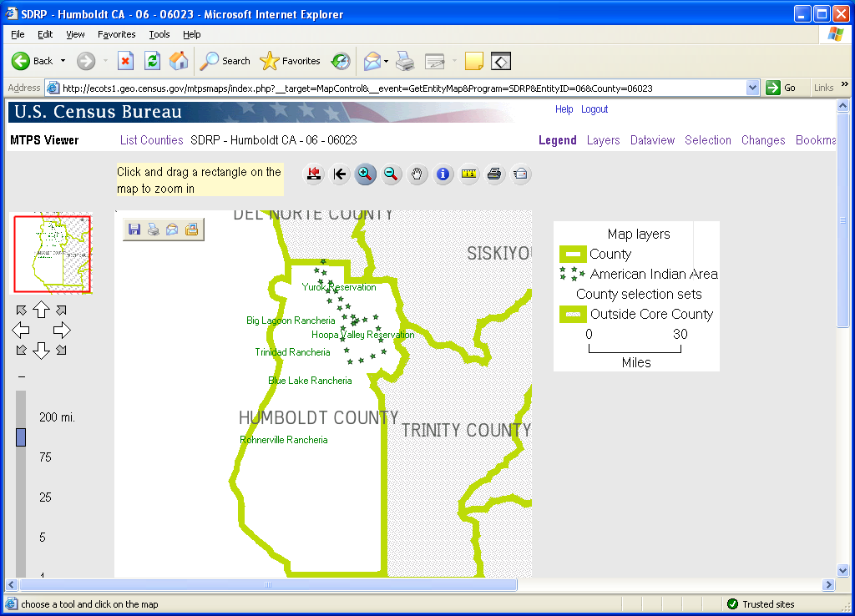
Task: Click the Logout link
Action: (594, 109)
